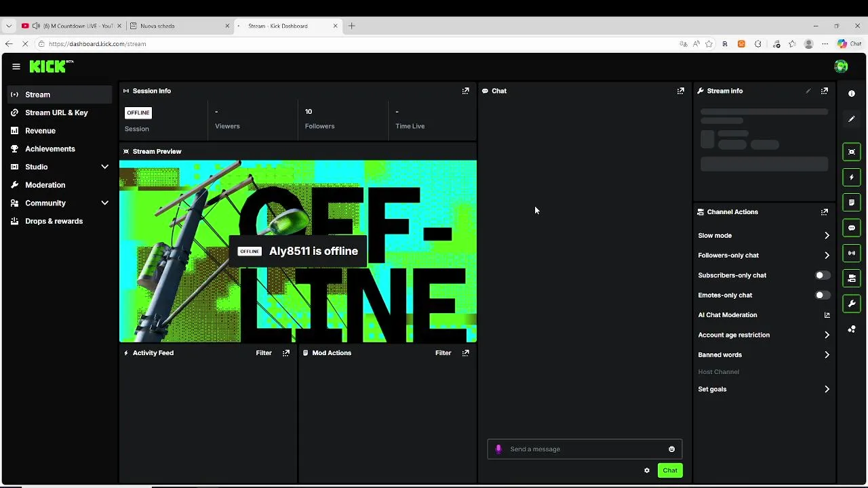This screenshot has width=868, height=488.
Task: Open the browser profile icon
Action: pyautogui.click(x=808, y=44)
